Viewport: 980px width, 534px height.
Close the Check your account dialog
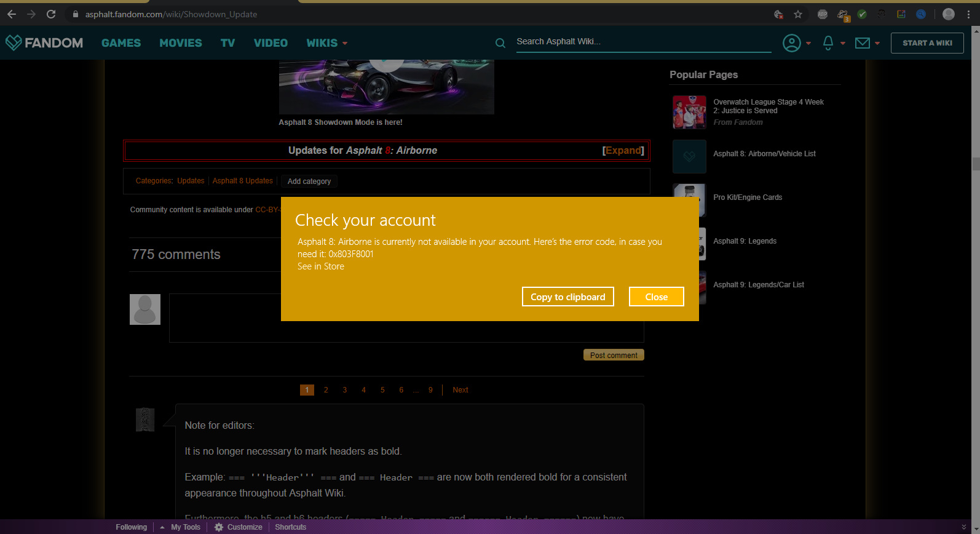coord(656,297)
